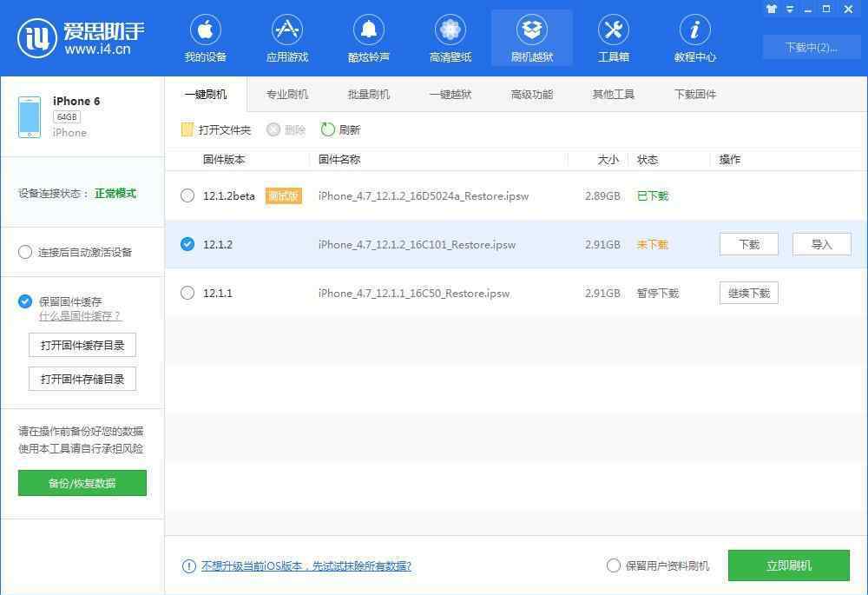Click the 刷新 refresh icon

click(x=328, y=129)
